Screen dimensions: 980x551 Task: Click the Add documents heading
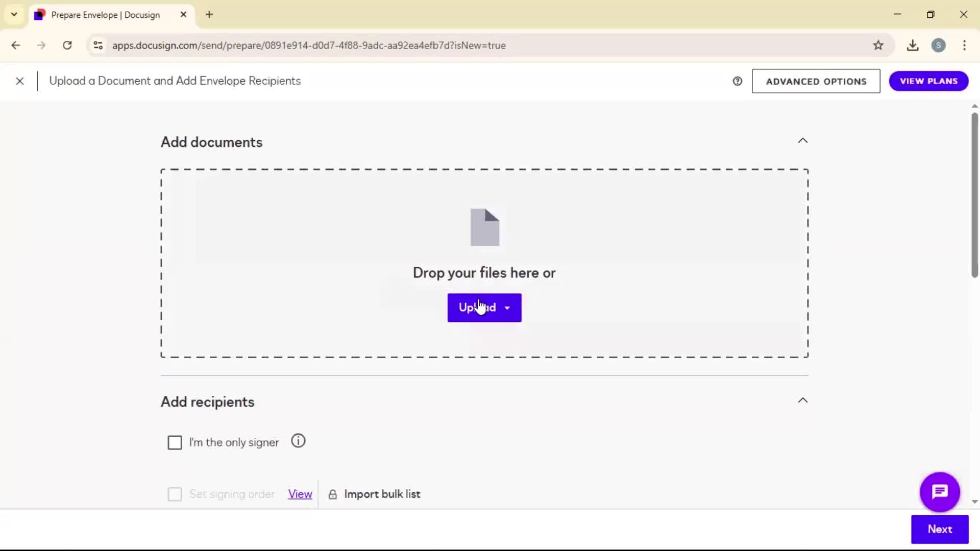click(x=211, y=142)
